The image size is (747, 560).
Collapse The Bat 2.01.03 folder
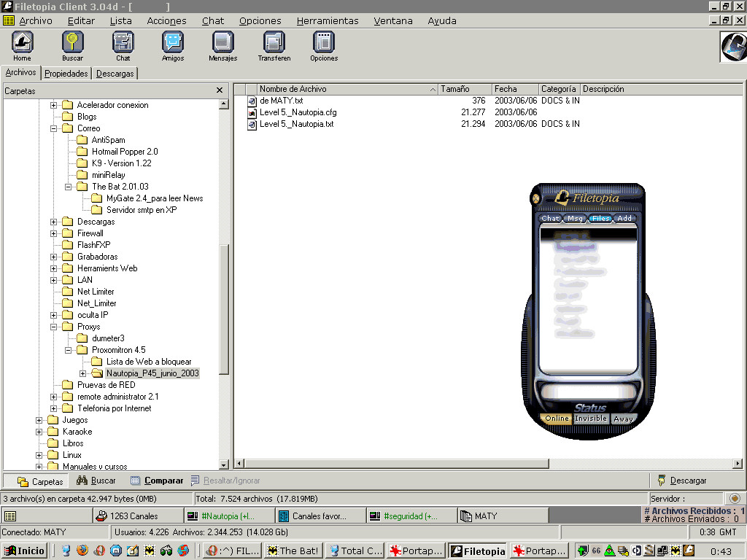(68, 187)
